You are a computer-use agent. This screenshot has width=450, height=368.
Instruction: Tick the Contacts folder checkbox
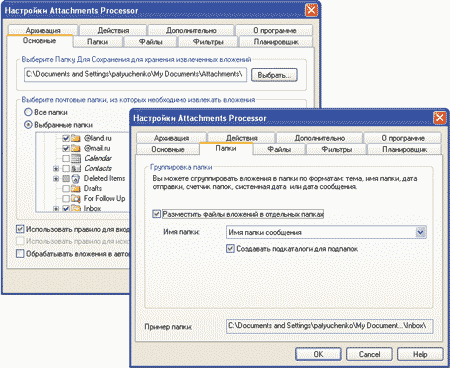tap(66, 168)
